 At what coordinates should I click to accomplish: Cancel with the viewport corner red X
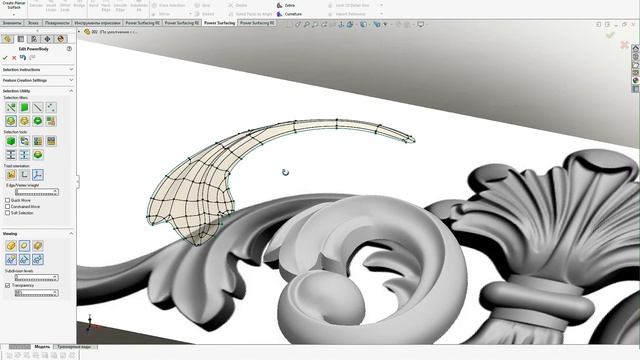pyautogui.click(x=624, y=44)
